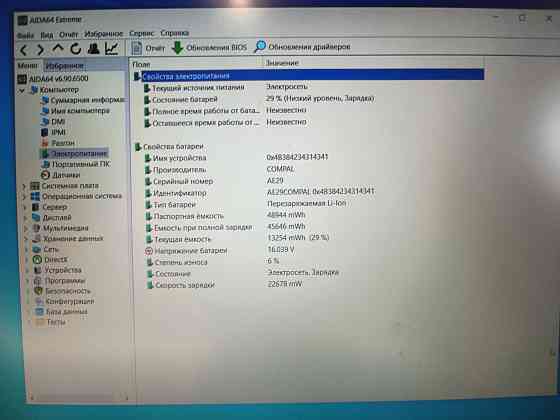
Task: Open the Сервис menu
Action: 141,34
